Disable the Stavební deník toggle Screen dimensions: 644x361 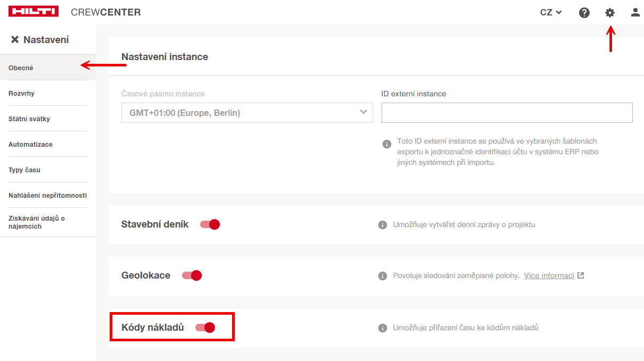point(210,224)
